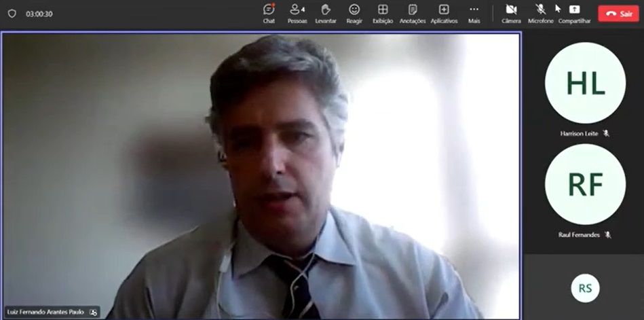Viewport: 644px width, 320px height.
Task: Raise hand with Levantar button
Action: click(326, 12)
